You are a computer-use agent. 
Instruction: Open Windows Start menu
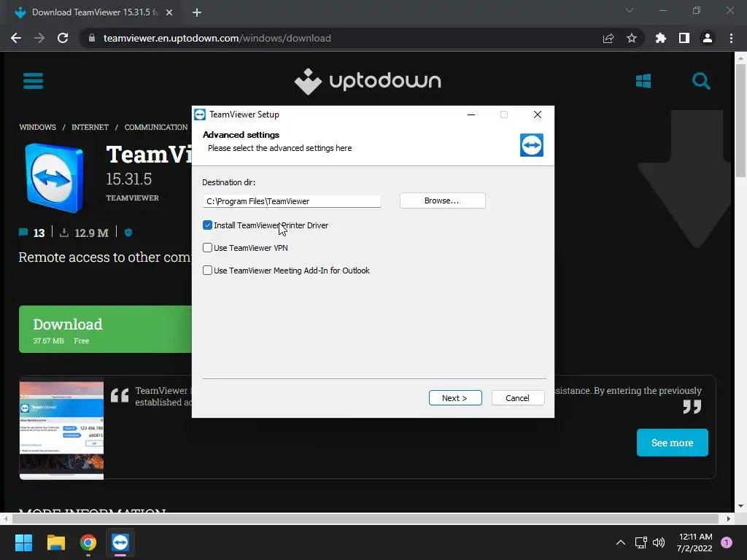(23, 542)
